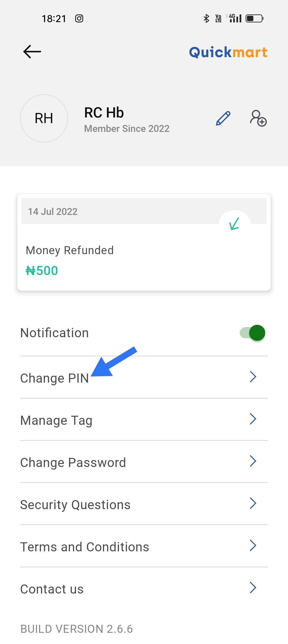The image size is (288, 644).
Task: Tap the Change PIN label
Action: pos(54,378)
